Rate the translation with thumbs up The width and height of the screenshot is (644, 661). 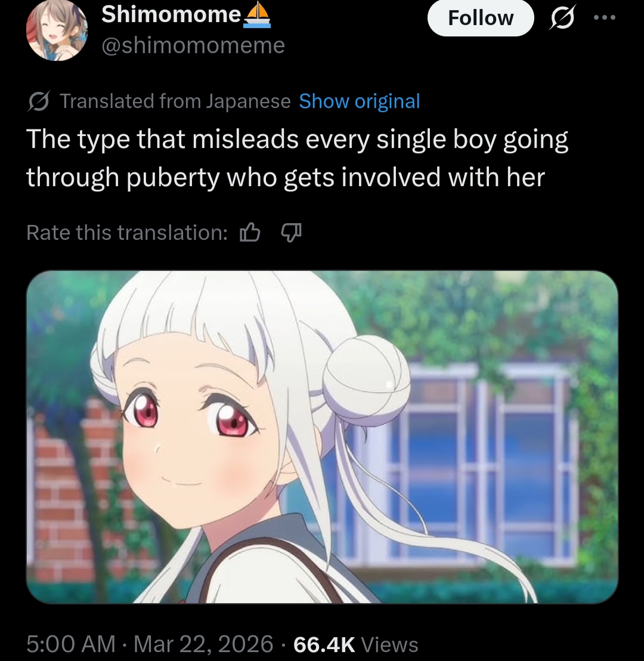click(249, 232)
